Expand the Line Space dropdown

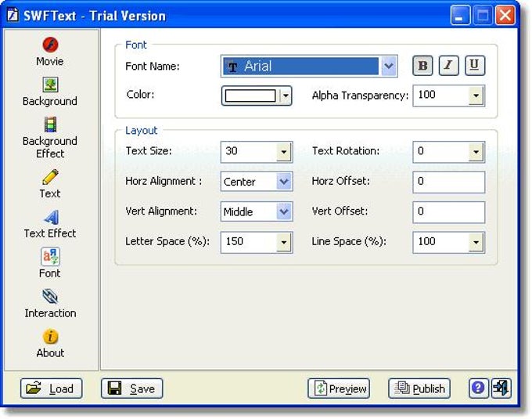(x=476, y=242)
